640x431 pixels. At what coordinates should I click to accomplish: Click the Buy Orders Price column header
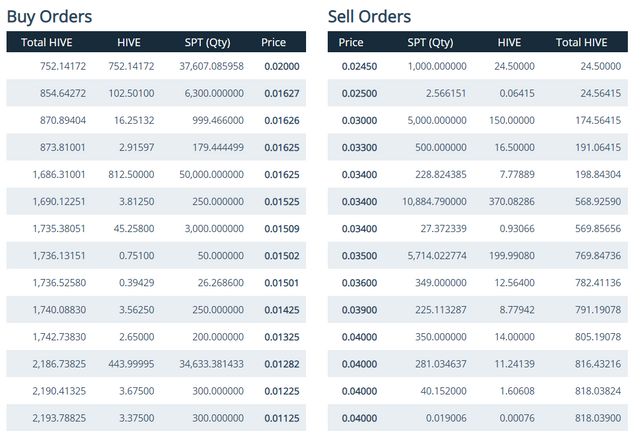pos(273,42)
